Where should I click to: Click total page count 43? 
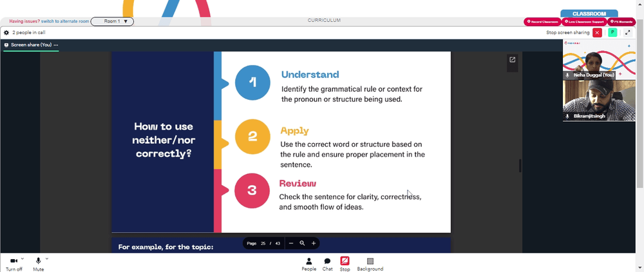[x=278, y=243]
